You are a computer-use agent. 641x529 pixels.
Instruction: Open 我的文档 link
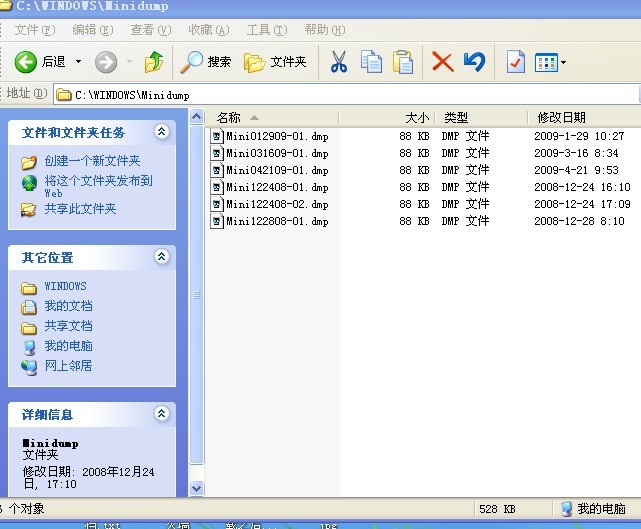coord(68,306)
